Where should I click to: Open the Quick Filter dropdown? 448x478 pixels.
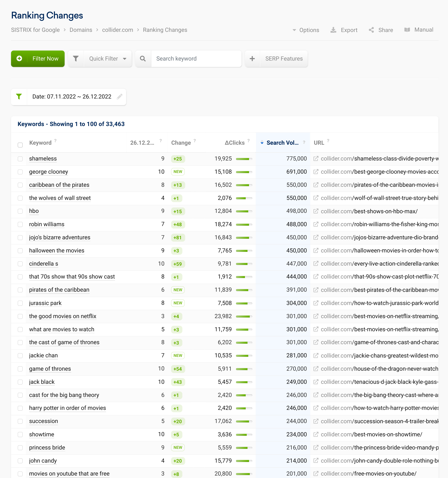(108, 59)
